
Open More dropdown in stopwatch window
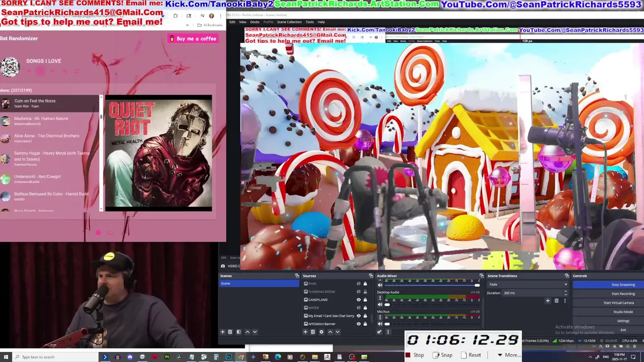point(508,355)
